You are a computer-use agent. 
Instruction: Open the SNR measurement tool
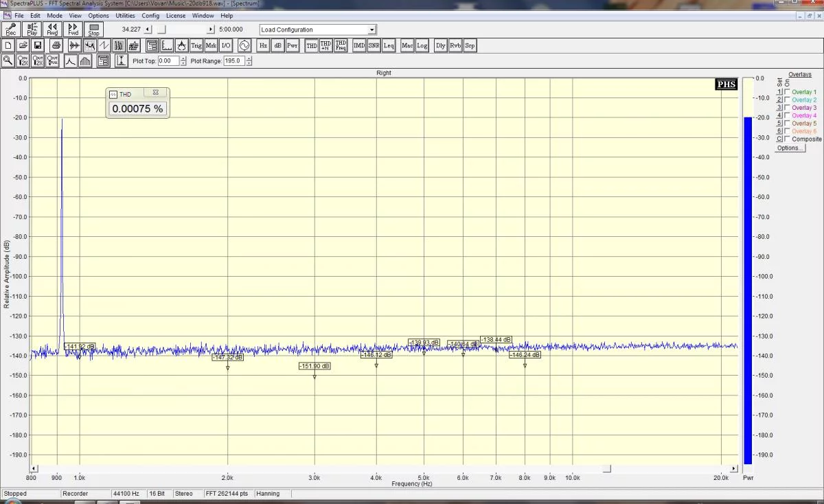point(374,45)
